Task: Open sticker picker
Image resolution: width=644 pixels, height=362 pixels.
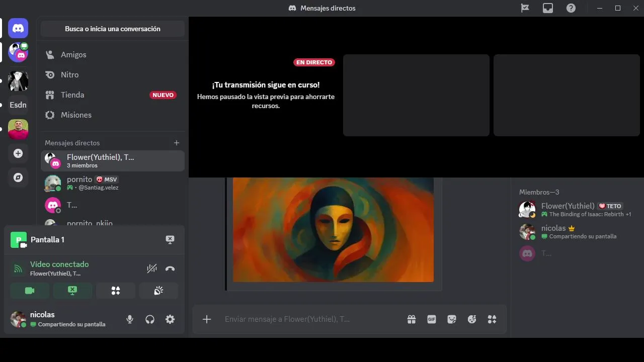Action: [452, 319]
